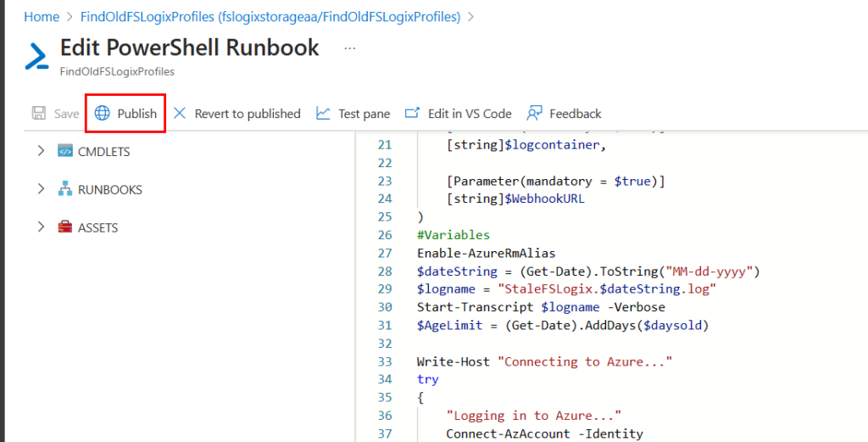Expand the RUNBOOKS tree node

(x=41, y=189)
